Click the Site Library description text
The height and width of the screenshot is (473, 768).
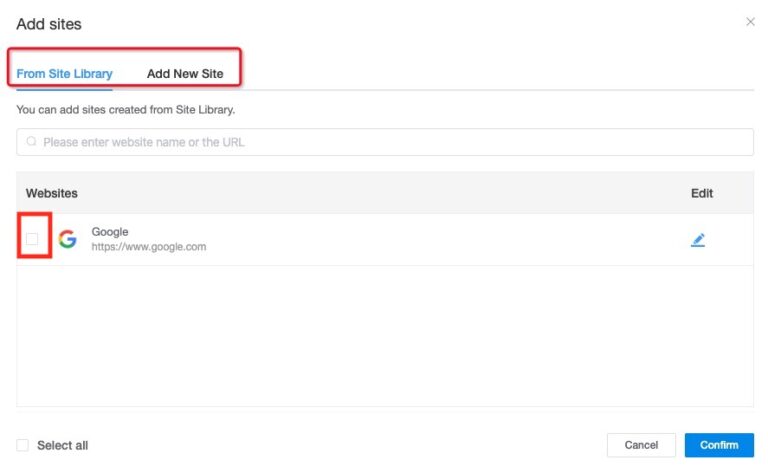[126, 109]
